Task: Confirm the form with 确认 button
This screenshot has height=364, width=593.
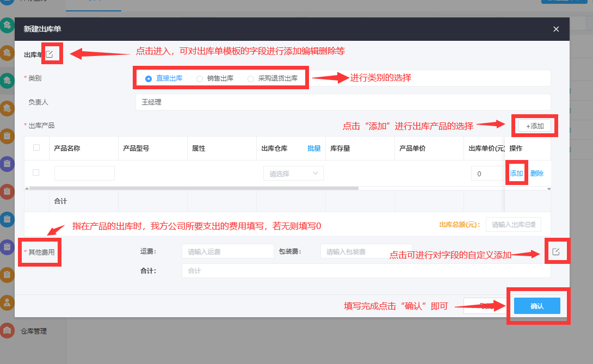Action: [x=537, y=306]
